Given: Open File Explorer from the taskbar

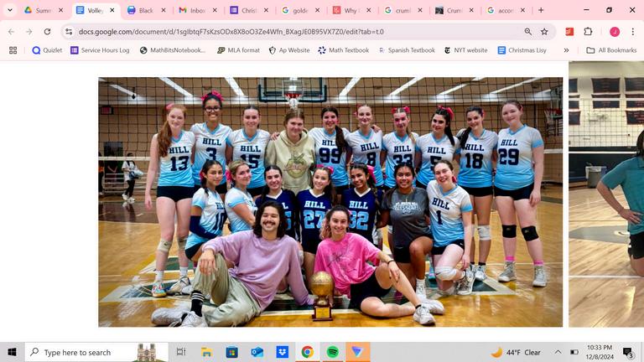Looking at the screenshot, I should pyautogui.click(x=206, y=352).
